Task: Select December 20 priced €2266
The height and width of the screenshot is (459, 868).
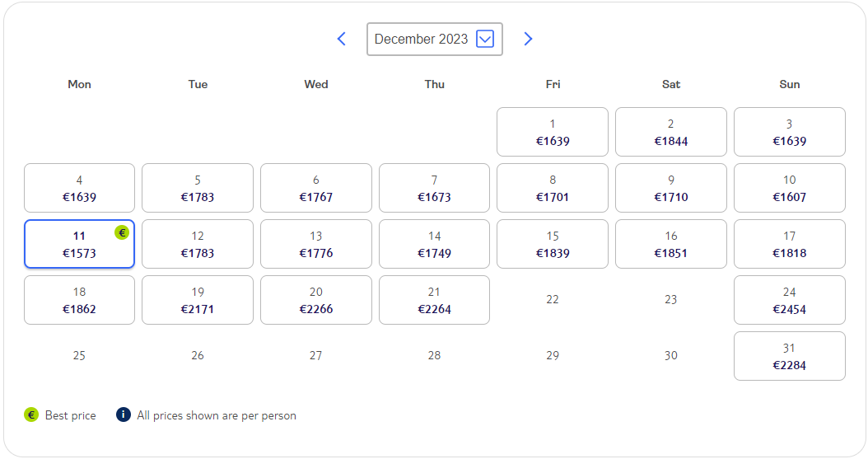Action: pyautogui.click(x=316, y=300)
